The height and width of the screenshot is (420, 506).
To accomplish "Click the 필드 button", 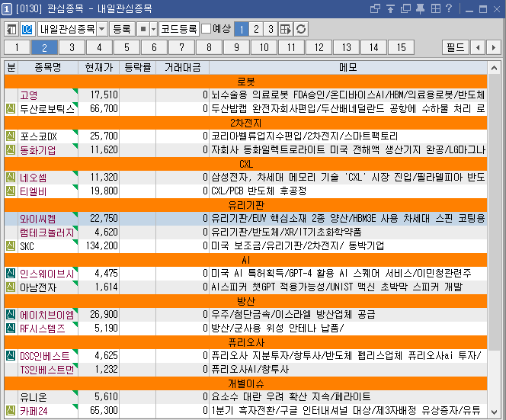I will click(456, 47).
